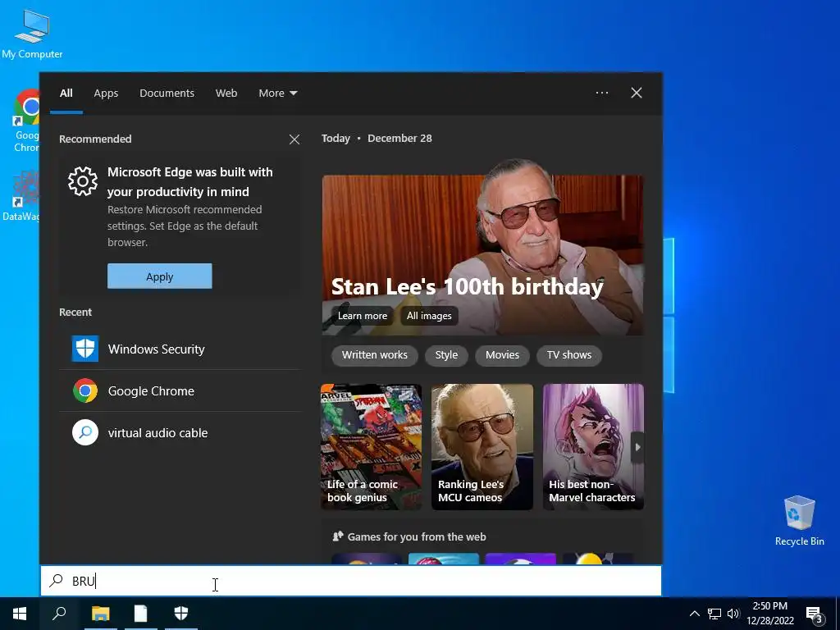Switch to the All tab
The height and width of the screenshot is (630, 840).
coord(66,94)
